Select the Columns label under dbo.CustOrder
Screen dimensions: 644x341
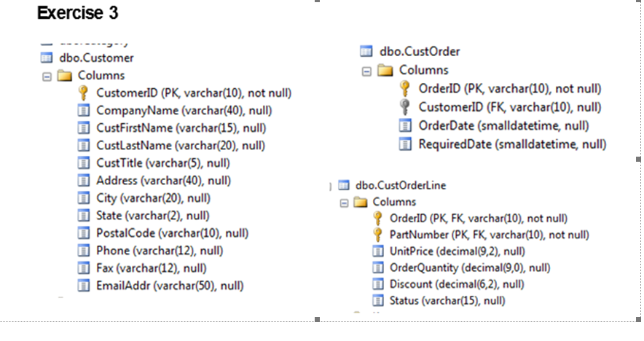pos(424,70)
